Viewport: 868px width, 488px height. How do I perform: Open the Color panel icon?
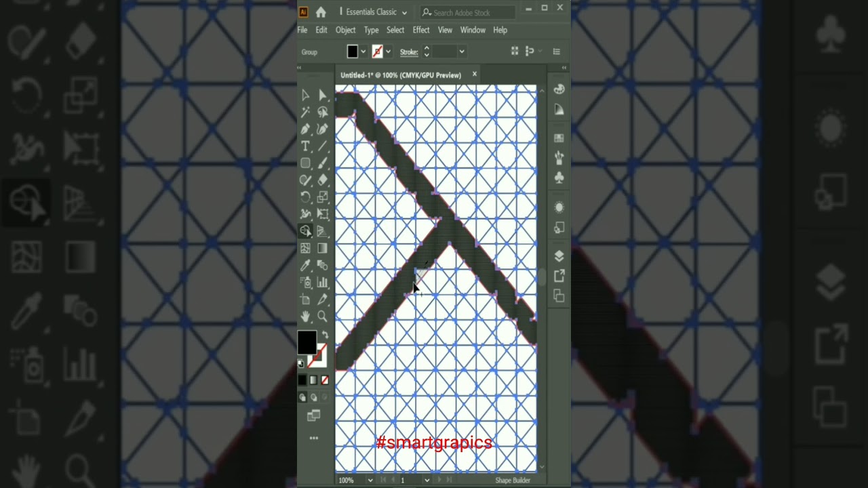tap(559, 89)
